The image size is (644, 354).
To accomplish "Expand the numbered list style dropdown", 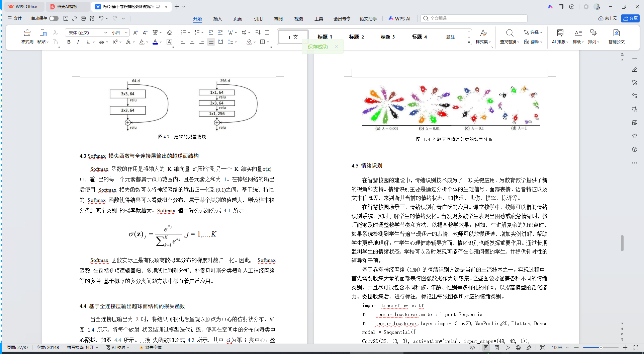I will (202, 33).
